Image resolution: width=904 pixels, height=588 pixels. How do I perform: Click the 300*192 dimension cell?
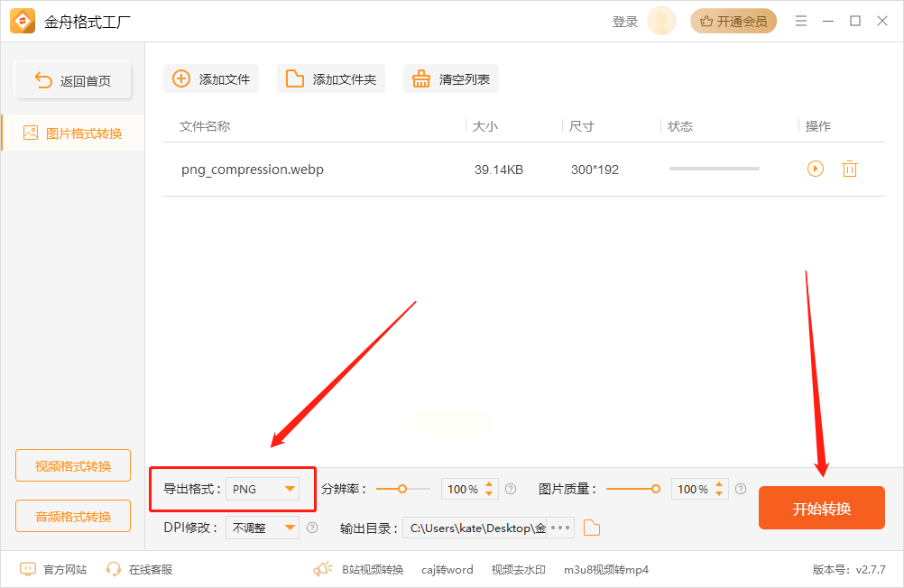(595, 170)
